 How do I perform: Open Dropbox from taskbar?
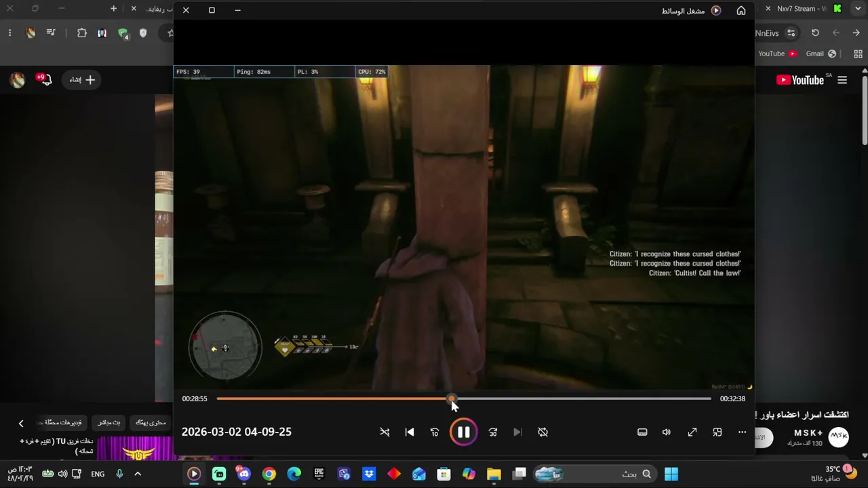pyautogui.click(x=369, y=474)
